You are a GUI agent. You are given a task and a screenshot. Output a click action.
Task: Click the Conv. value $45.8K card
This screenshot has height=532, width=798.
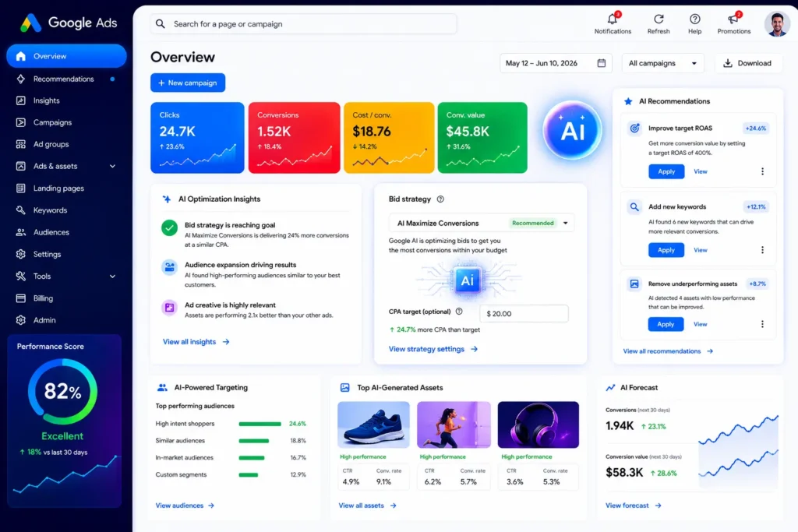(x=482, y=138)
